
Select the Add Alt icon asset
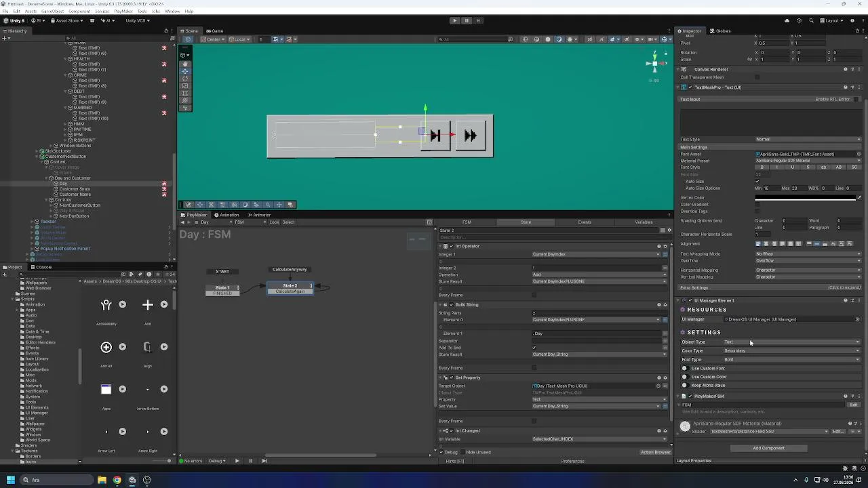coord(106,347)
